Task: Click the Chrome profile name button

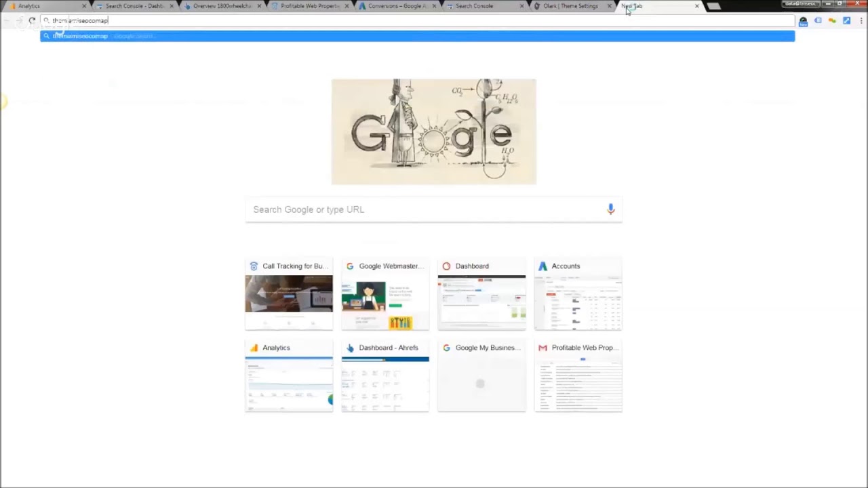Action: [801, 4]
